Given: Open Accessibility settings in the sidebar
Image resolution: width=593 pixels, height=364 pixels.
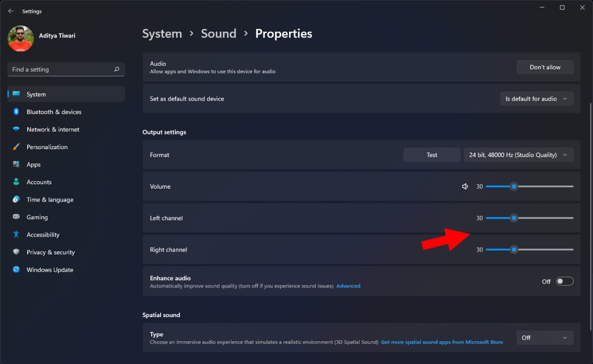Looking at the screenshot, I should tap(43, 235).
